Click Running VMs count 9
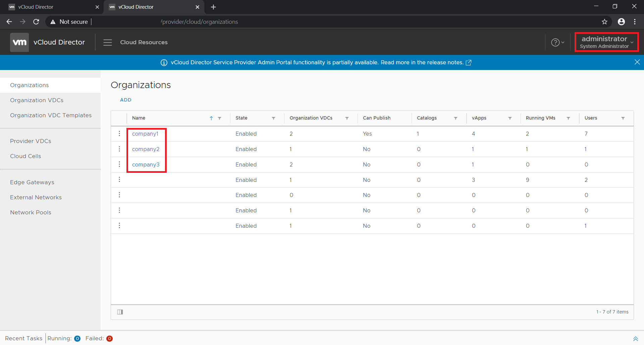The height and width of the screenshot is (345, 644). point(528,180)
